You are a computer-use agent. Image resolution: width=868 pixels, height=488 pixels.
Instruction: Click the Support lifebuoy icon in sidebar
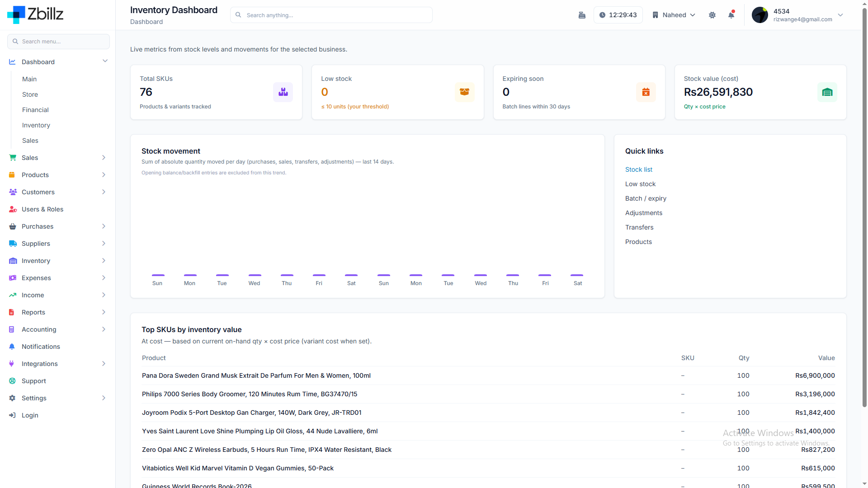[12, 381]
